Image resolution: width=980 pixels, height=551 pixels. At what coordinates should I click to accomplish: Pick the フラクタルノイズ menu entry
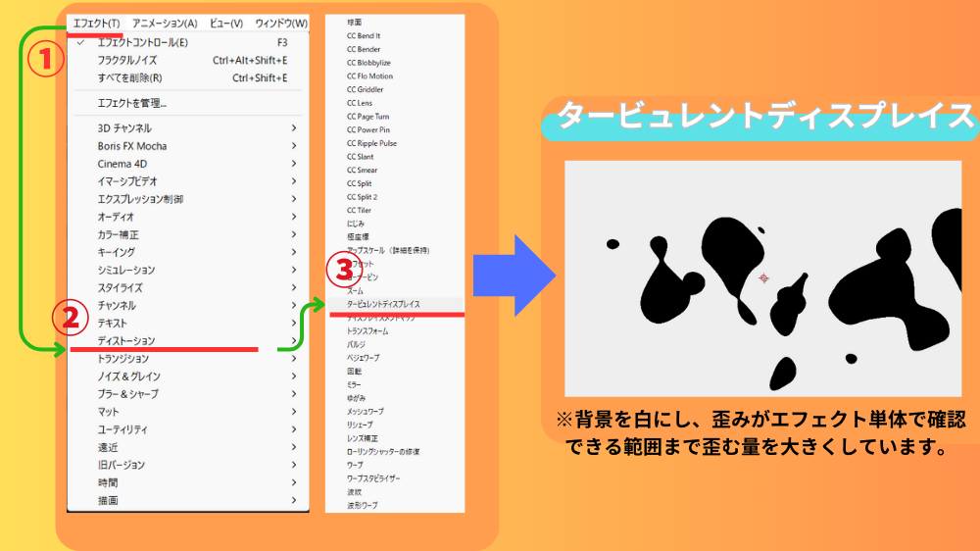coord(127,61)
